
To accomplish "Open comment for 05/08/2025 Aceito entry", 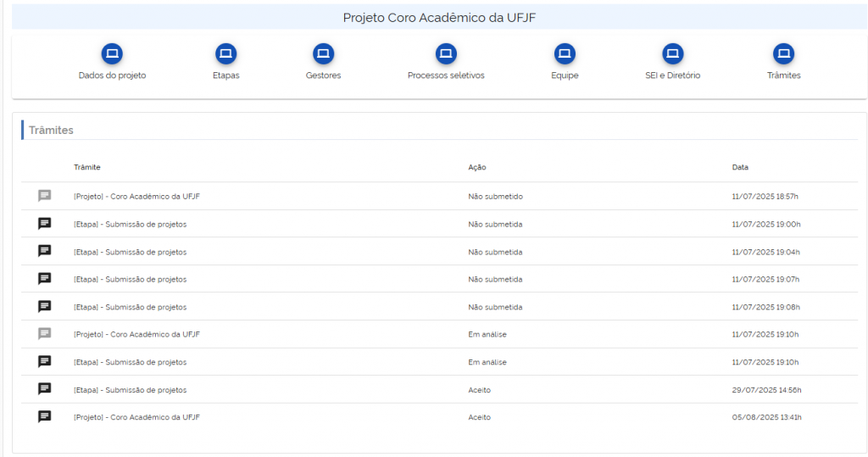I will tap(45, 416).
